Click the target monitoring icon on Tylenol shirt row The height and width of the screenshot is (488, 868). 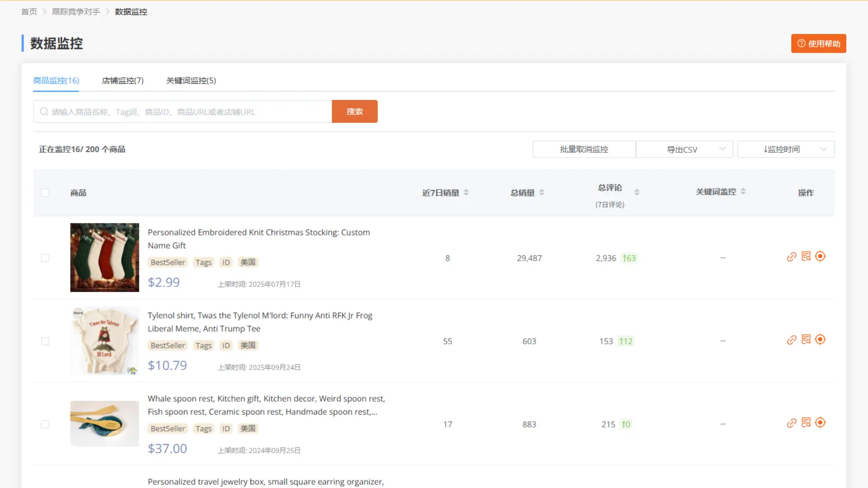[x=820, y=339]
